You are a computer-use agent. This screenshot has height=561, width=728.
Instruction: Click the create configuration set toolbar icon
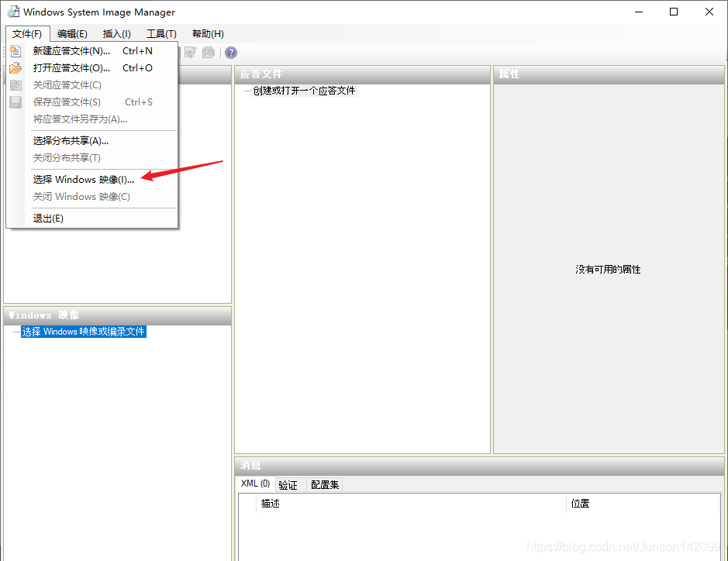(209, 53)
